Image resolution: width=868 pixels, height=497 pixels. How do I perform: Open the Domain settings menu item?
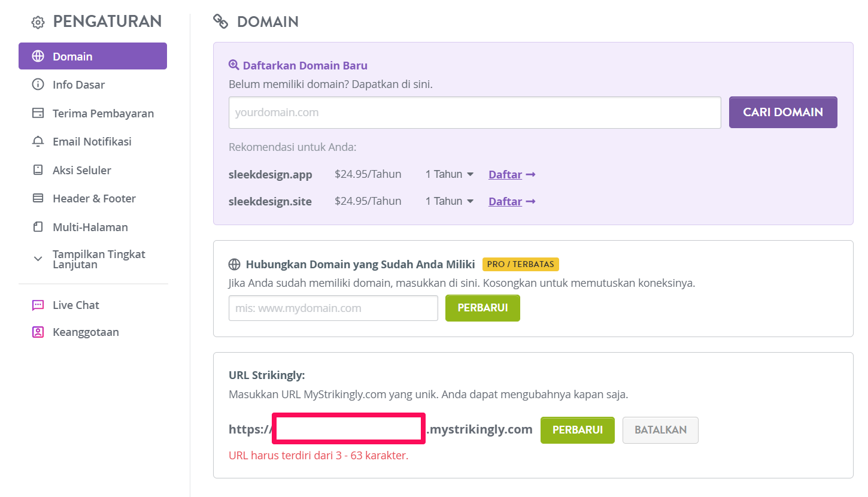pyautogui.click(x=93, y=56)
